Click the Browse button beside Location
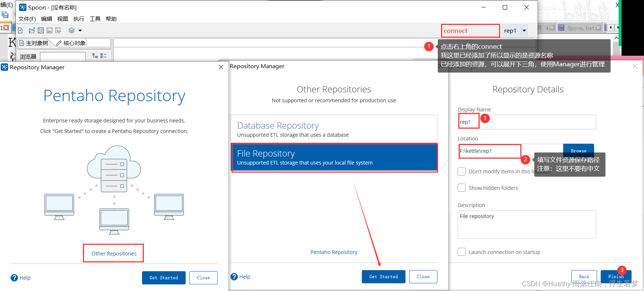Image resolution: width=644 pixels, height=291 pixels. tap(579, 151)
